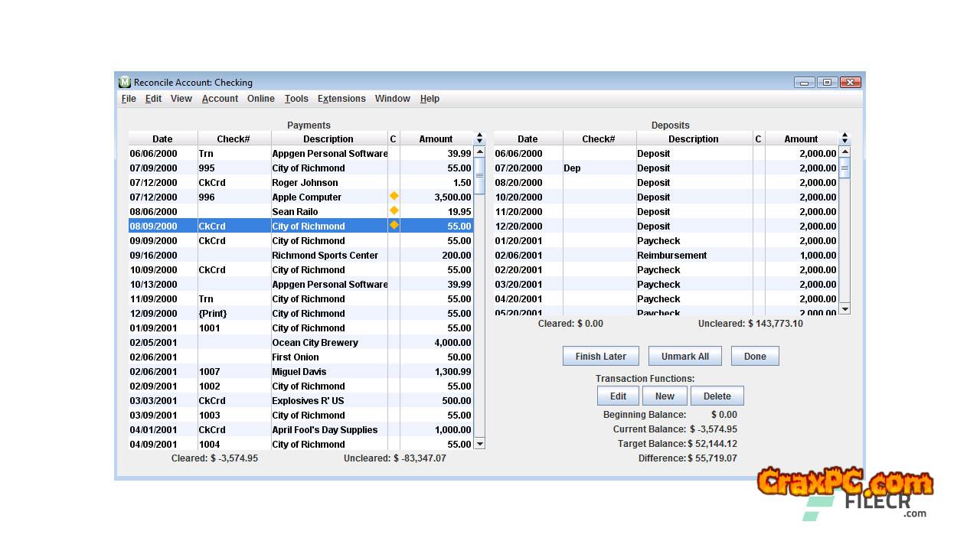Open the Extensions menu
The width and height of the screenshot is (980, 551).
point(341,99)
